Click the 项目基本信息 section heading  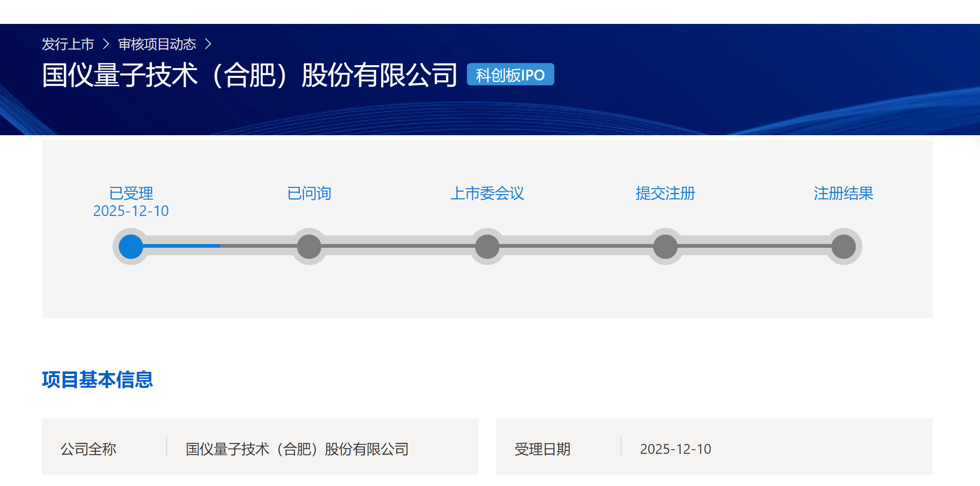point(97,380)
